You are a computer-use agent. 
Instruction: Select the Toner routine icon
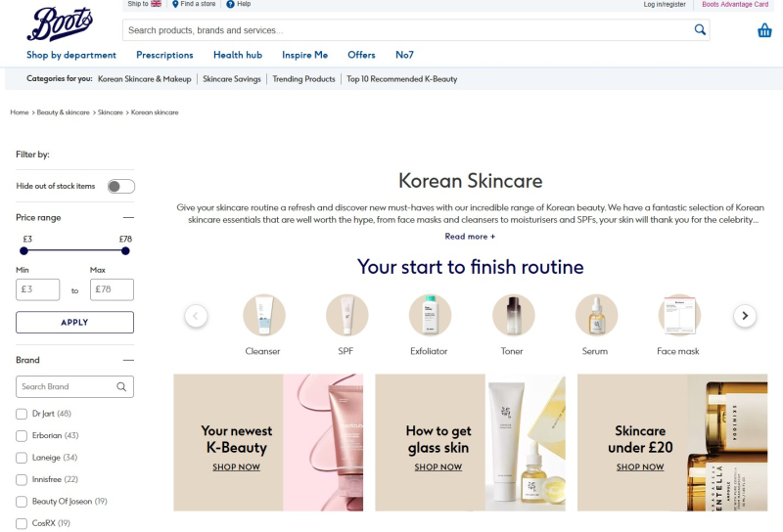click(x=512, y=315)
